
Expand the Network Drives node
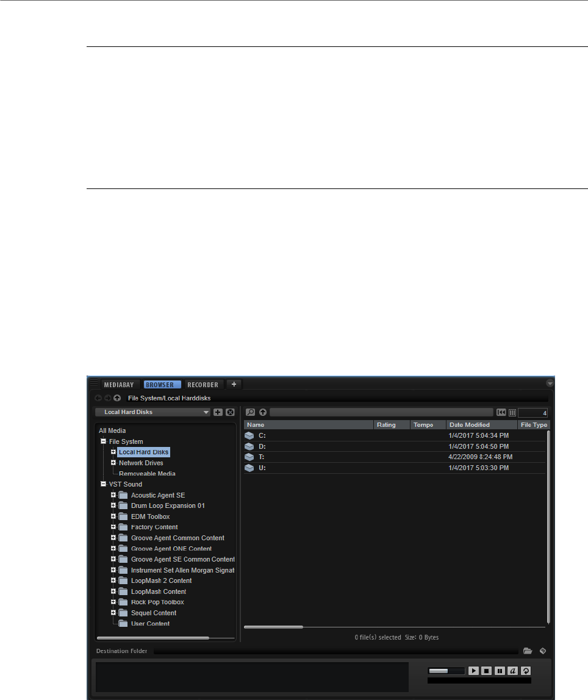point(113,462)
